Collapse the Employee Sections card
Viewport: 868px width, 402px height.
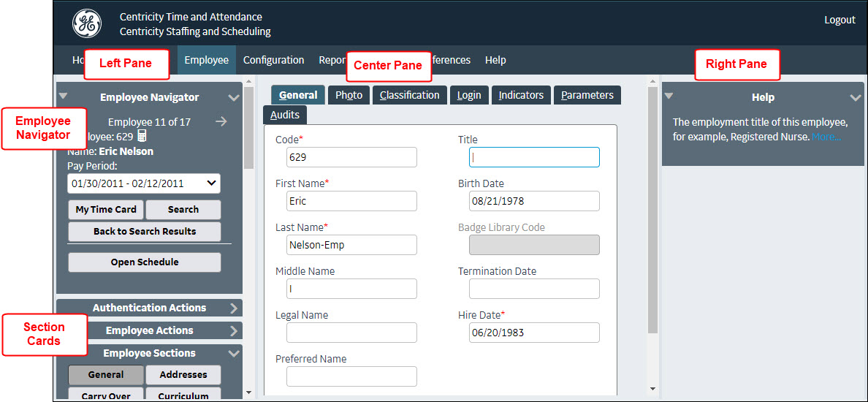[233, 354]
